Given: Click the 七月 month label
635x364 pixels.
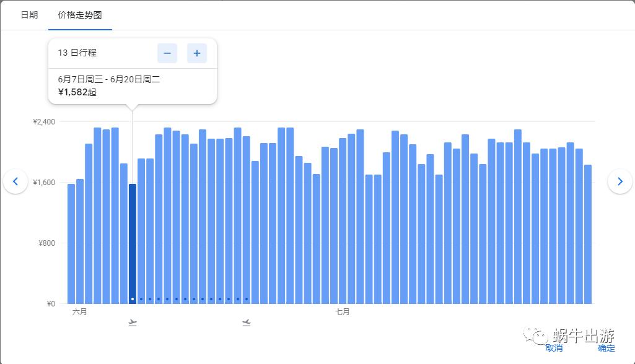Looking at the screenshot, I should 343,312.
